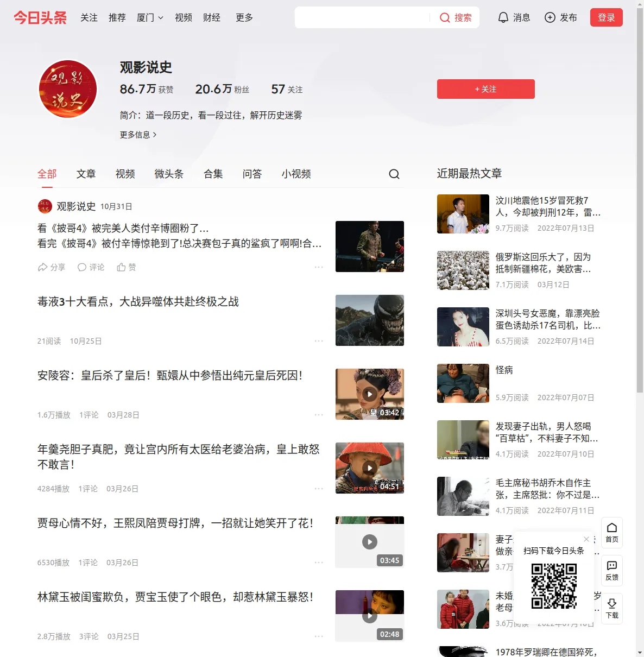This screenshot has height=657, width=644.
Task: Switch to the 视频 content tab
Action: coord(125,174)
